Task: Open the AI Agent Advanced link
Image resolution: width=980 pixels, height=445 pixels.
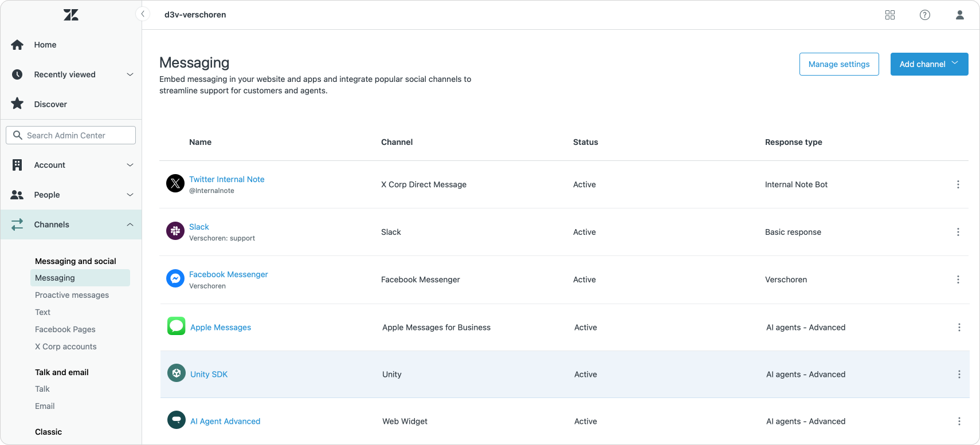Action: pos(225,421)
